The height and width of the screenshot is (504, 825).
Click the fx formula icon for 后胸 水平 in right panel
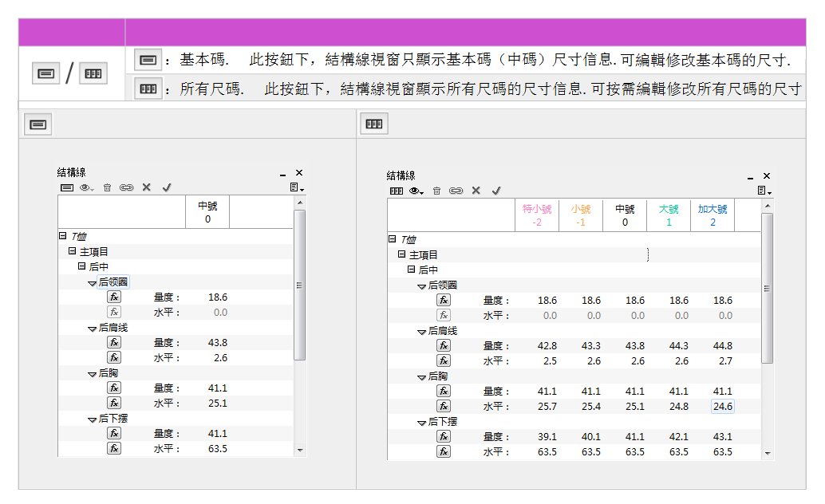444,406
